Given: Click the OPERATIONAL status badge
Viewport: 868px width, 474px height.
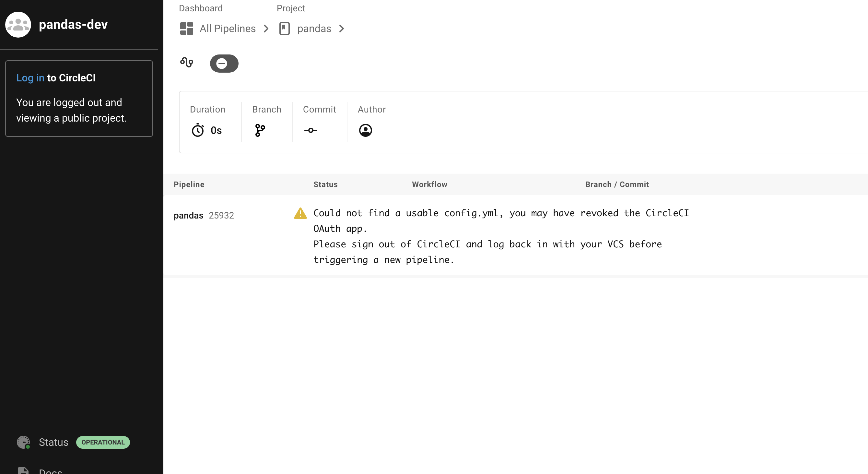Looking at the screenshot, I should coord(103,442).
